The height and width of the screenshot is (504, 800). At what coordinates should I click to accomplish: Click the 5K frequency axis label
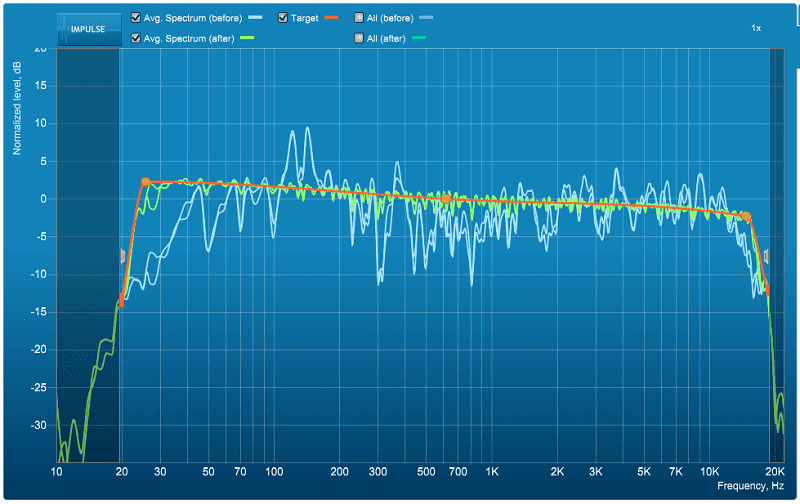[x=644, y=471]
